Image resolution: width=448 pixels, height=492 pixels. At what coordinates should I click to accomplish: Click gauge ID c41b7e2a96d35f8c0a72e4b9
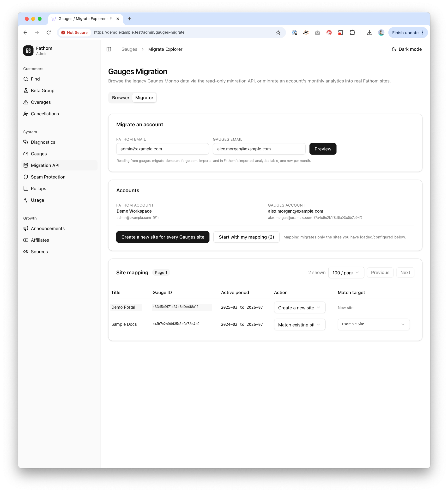click(x=176, y=324)
